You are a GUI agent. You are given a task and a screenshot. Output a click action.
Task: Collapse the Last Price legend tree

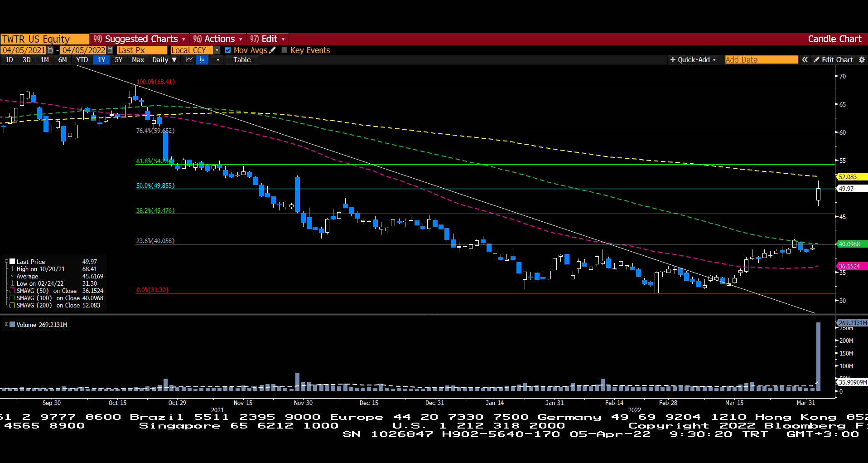tap(6, 262)
